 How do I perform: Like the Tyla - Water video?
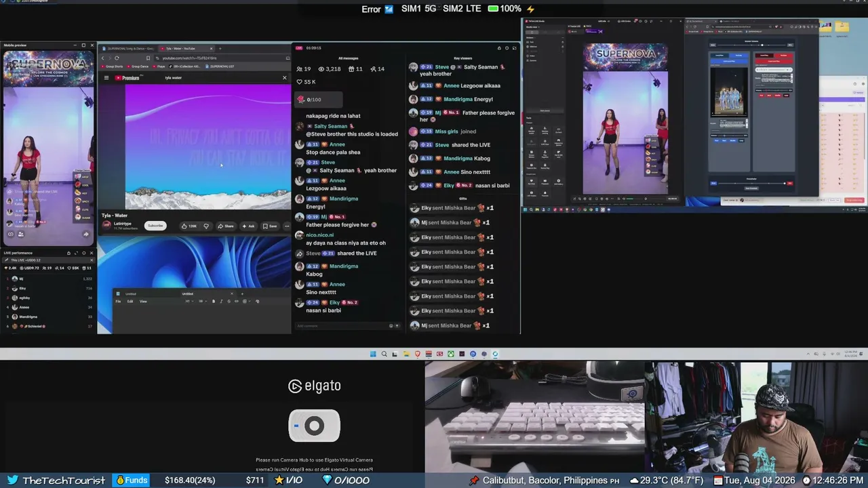189,226
